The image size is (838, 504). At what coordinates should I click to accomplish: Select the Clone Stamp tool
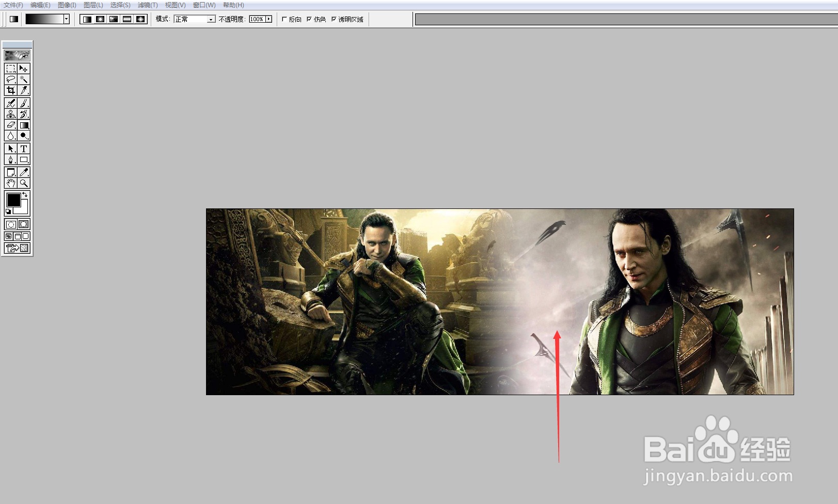[x=11, y=114]
